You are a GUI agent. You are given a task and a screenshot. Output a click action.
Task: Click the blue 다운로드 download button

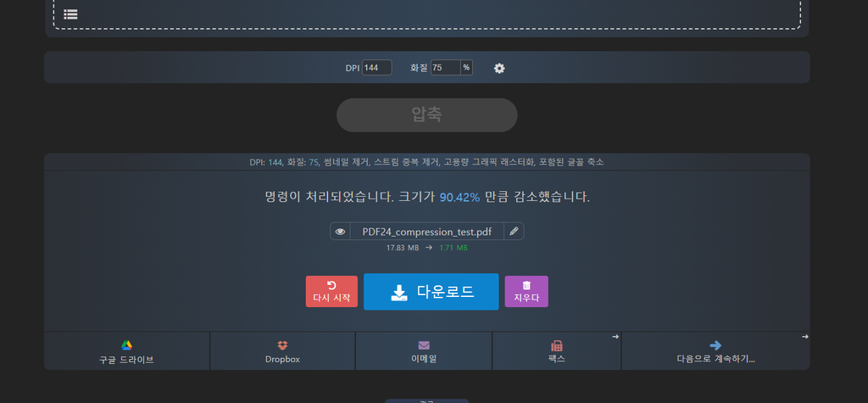point(431,292)
